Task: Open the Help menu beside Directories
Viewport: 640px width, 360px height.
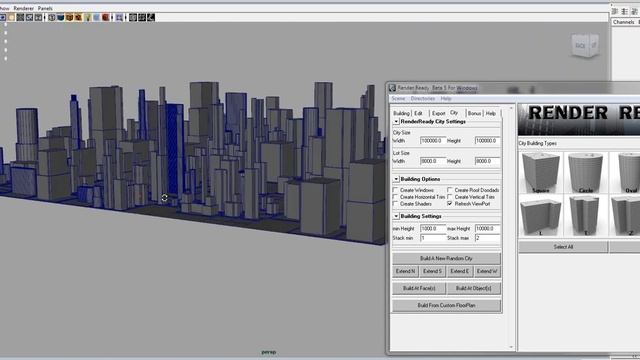Action: 446,99
